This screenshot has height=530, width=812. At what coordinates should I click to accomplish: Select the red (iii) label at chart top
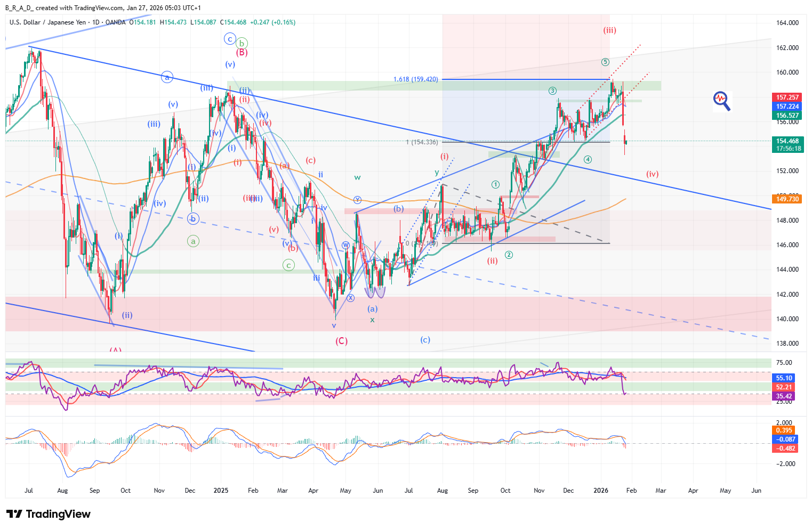pos(609,30)
